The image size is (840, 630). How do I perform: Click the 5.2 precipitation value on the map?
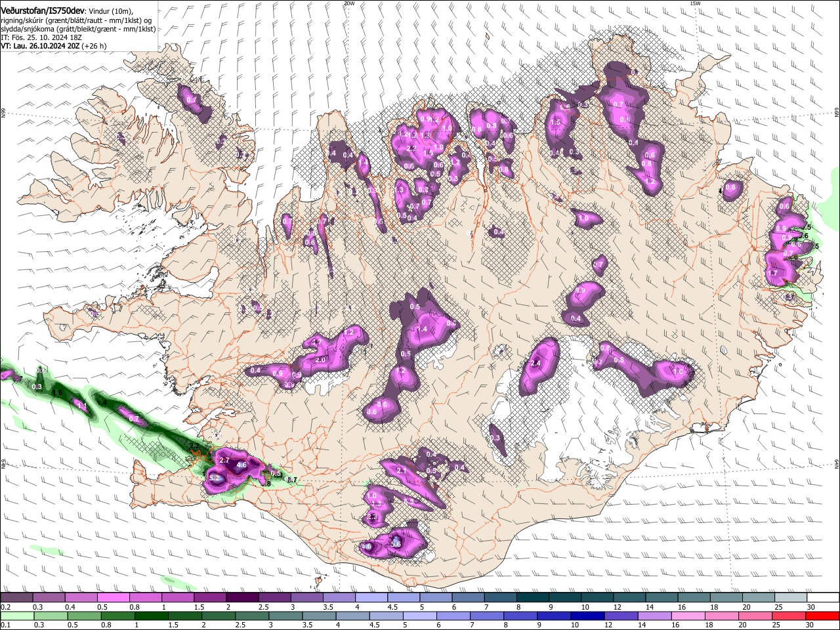pos(214,478)
